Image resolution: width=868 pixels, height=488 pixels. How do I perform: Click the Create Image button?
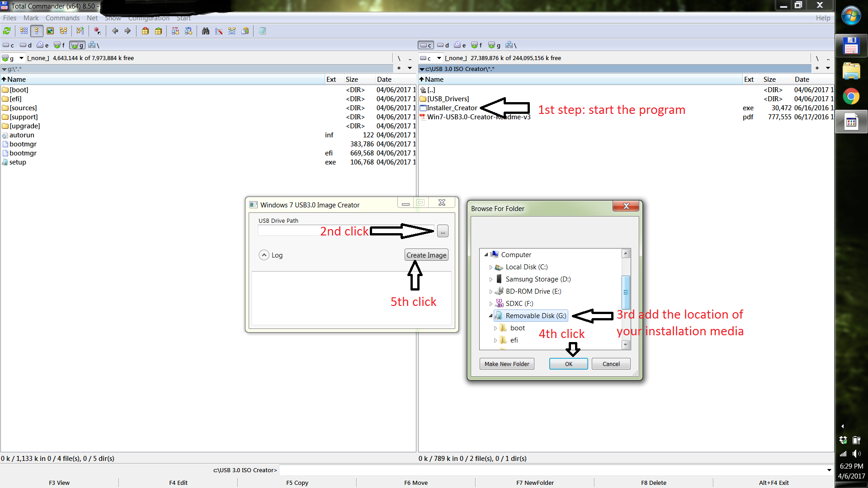tap(426, 255)
